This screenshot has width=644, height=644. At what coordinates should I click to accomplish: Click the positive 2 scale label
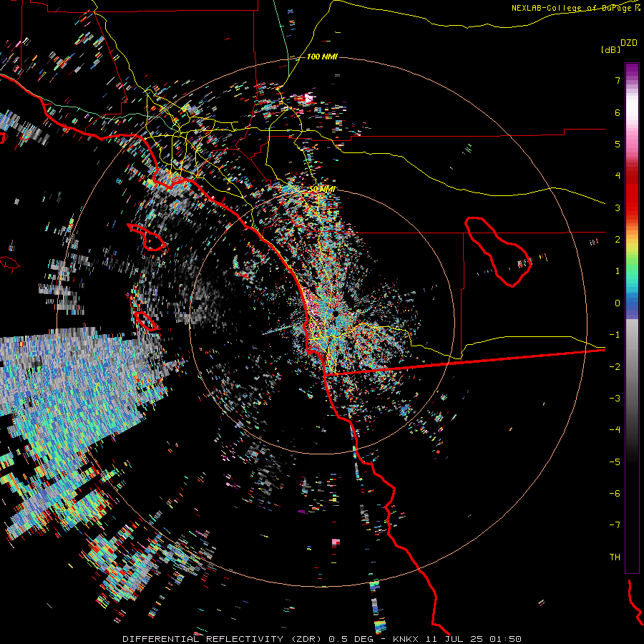point(618,240)
